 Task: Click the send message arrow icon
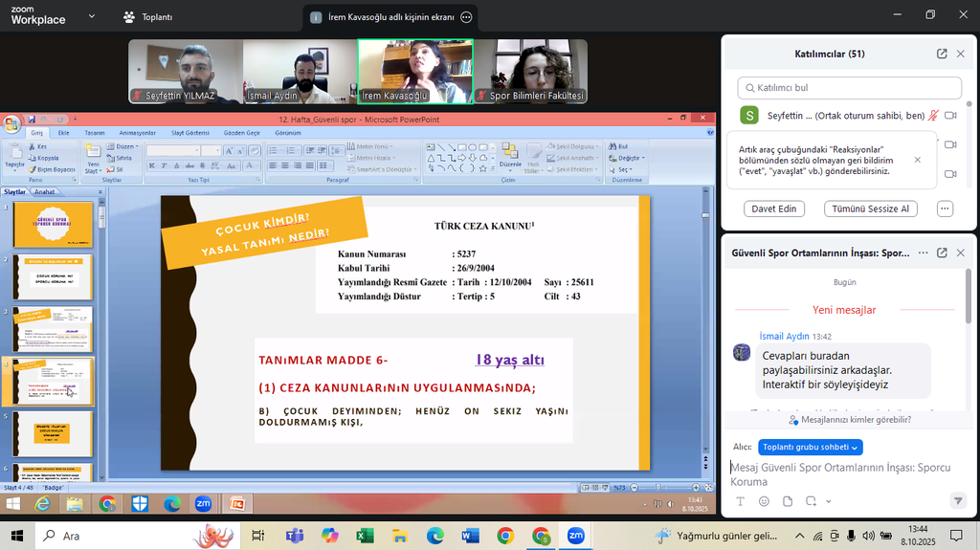tap(958, 501)
